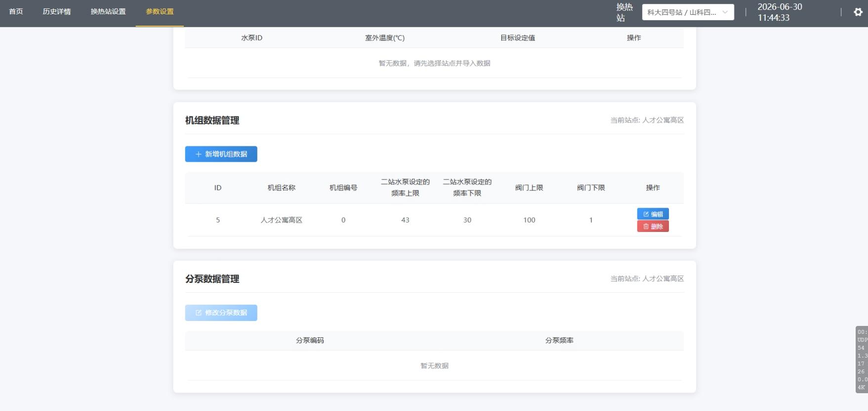Click 编辑 for 人才公寓高区 row
This screenshot has width=868, height=411.
point(653,214)
